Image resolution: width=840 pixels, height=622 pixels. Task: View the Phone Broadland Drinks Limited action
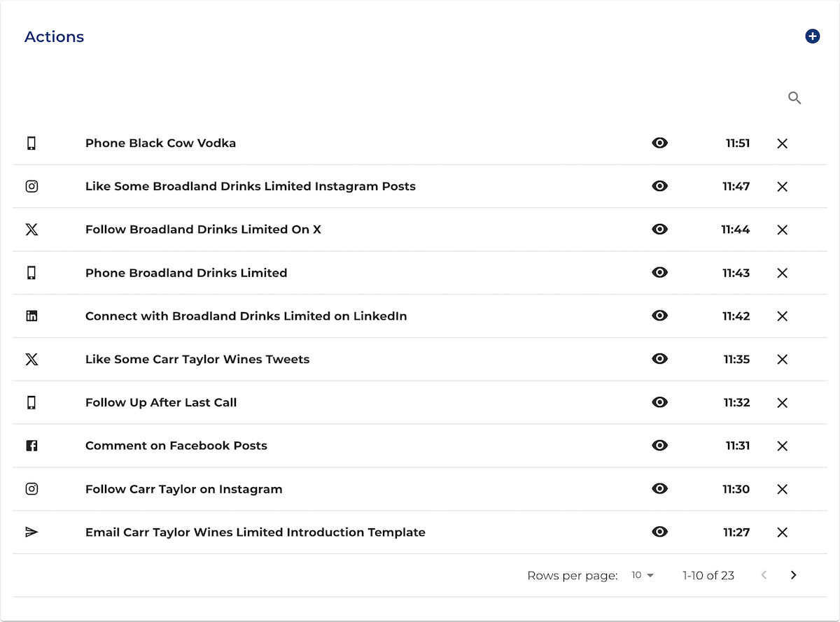coord(659,272)
